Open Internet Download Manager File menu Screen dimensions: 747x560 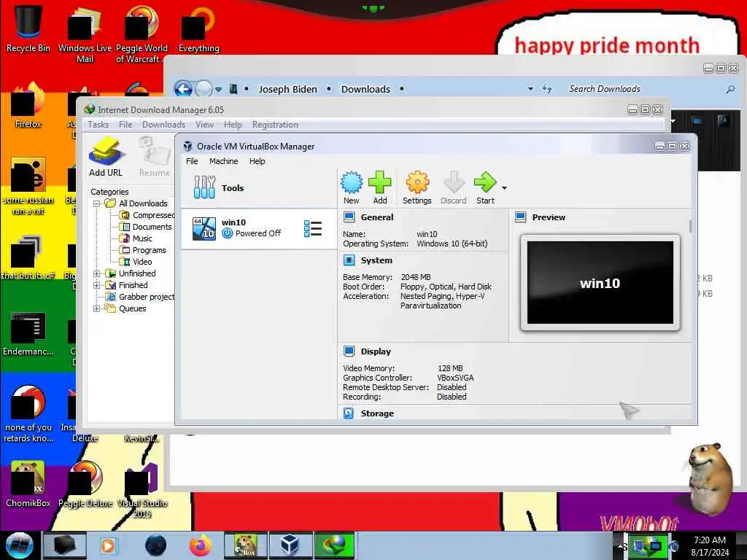click(x=125, y=124)
